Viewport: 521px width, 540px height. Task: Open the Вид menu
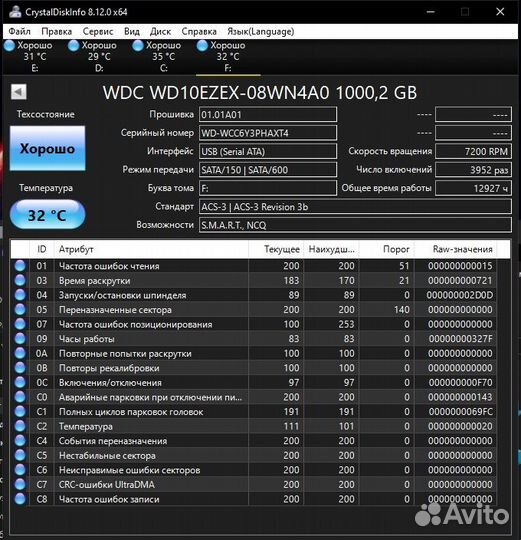pos(132,31)
